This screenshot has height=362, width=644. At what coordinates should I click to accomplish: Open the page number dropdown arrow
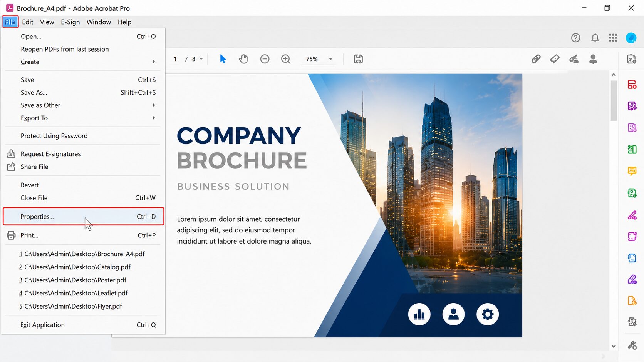(201, 59)
